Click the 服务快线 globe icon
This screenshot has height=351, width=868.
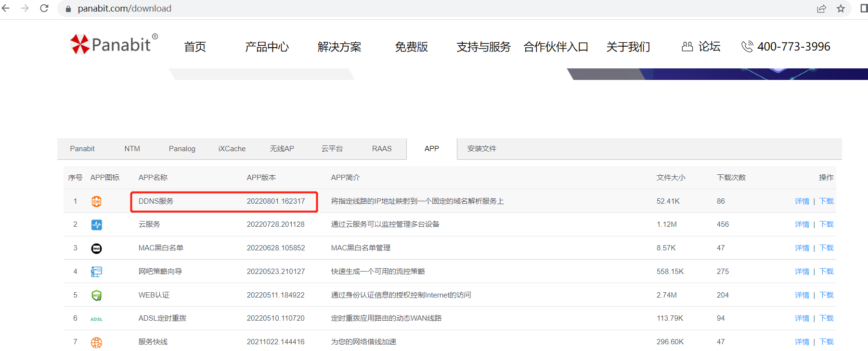pyautogui.click(x=96, y=342)
